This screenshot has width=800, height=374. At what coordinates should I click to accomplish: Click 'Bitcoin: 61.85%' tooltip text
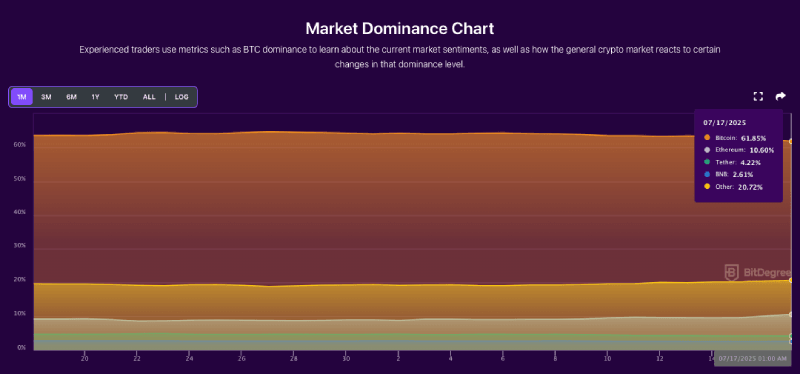pos(740,138)
